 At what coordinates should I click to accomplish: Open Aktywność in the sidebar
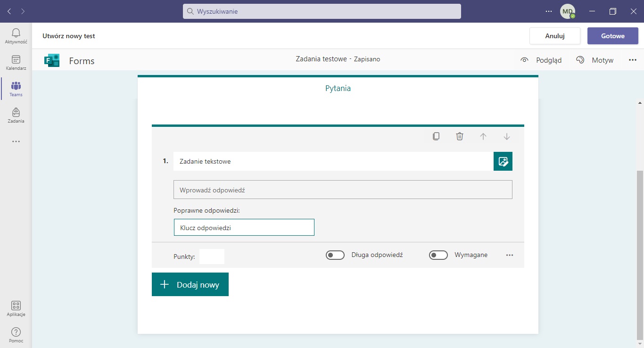click(x=16, y=36)
